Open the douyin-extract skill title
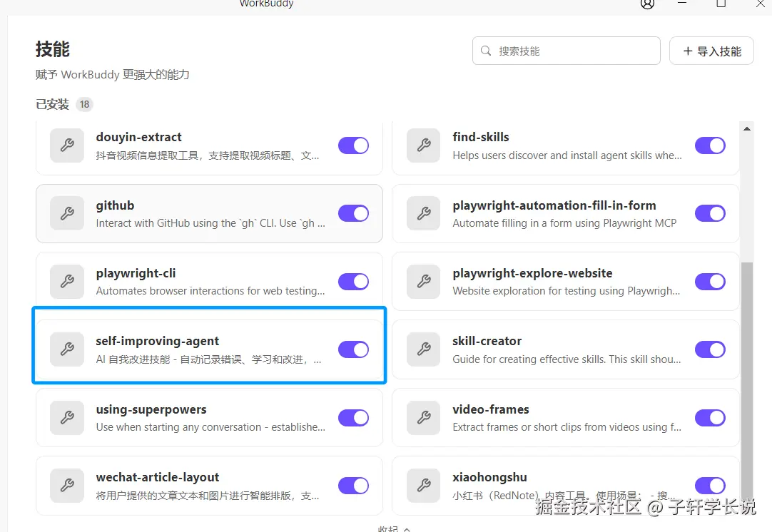The width and height of the screenshot is (772, 532). (139, 137)
